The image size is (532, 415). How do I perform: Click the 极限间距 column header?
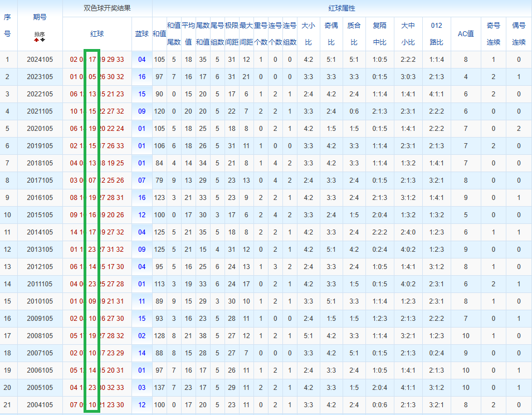coord(232,33)
